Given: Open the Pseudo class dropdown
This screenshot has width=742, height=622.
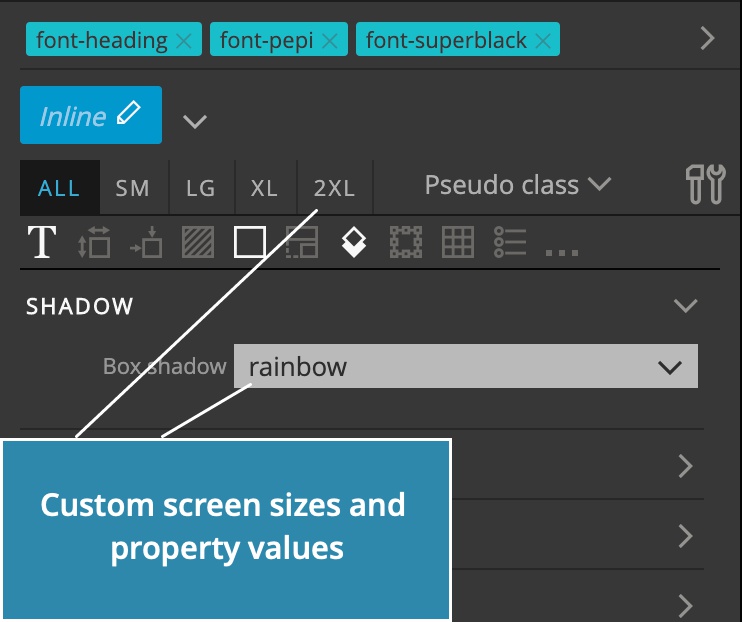Looking at the screenshot, I should [518, 185].
